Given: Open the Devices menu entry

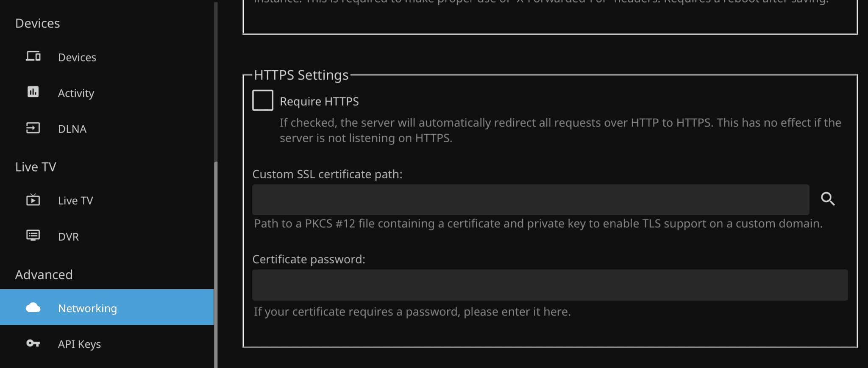Looking at the screenshot, I should 77,57.
